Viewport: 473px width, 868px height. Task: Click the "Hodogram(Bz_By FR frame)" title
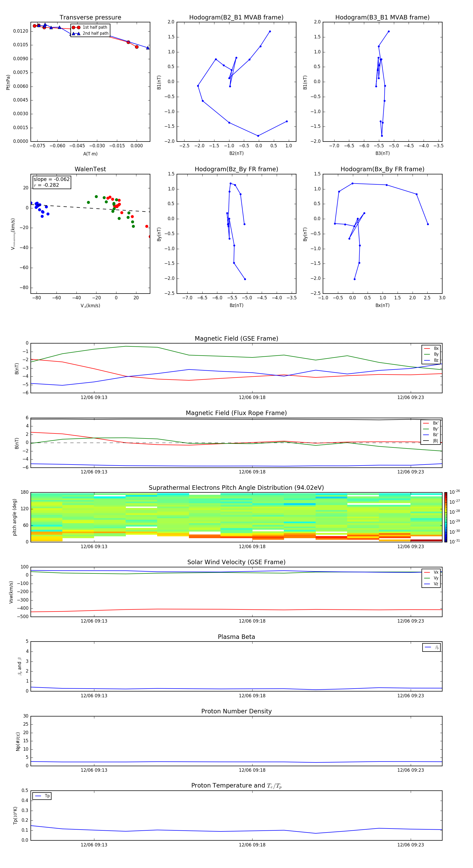click(x=236, y=169)
